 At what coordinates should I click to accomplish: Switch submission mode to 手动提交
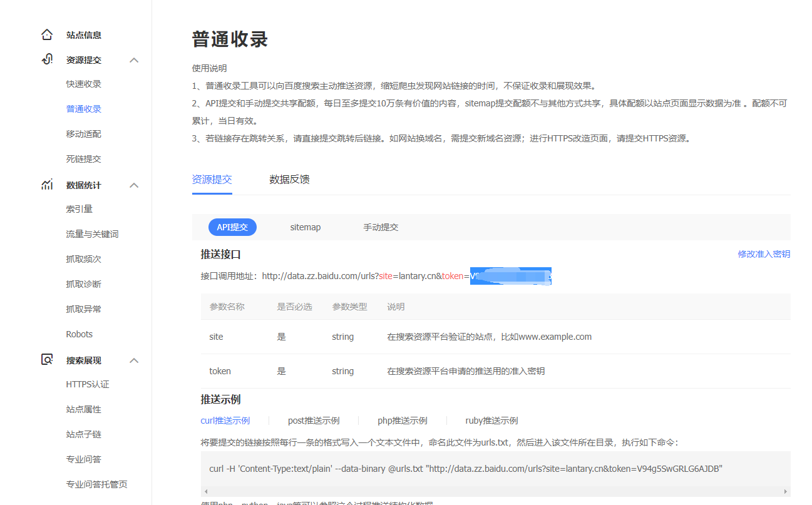(381, 227)
